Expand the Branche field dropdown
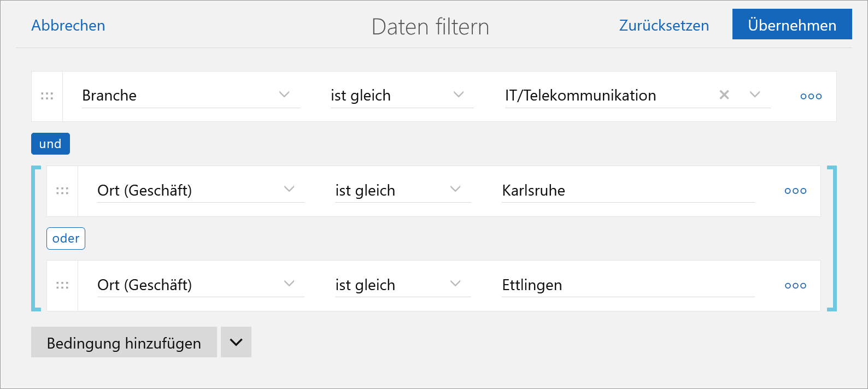 [x=284, y=95]
